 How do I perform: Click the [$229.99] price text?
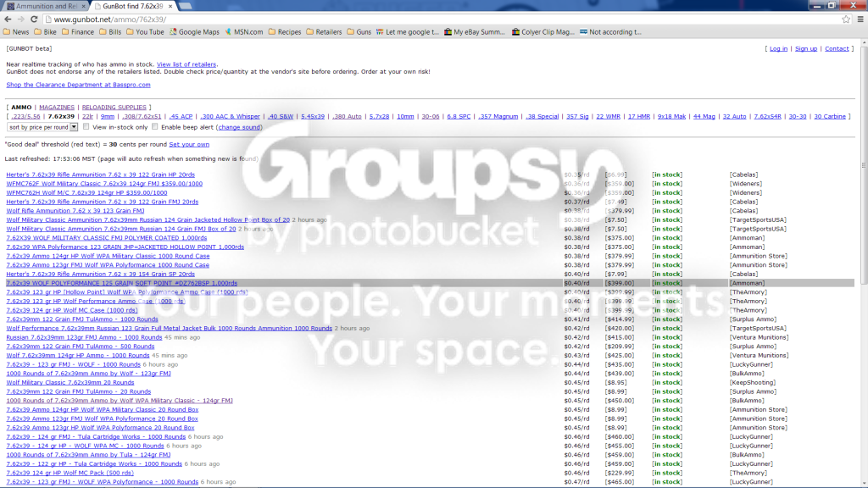pyautogui.click(x=620, y=473)
